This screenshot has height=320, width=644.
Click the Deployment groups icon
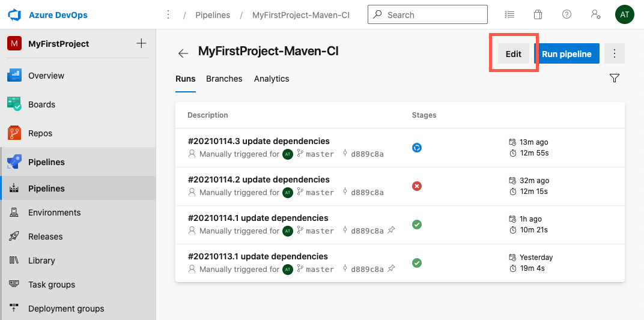tap(14, 307)
